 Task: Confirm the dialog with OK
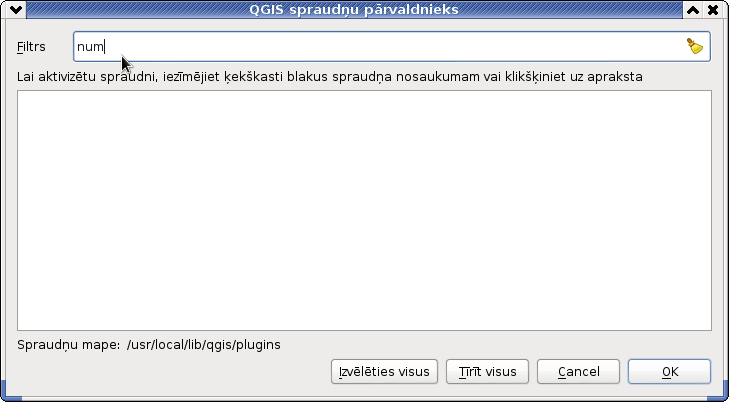[x=669, y=372]
